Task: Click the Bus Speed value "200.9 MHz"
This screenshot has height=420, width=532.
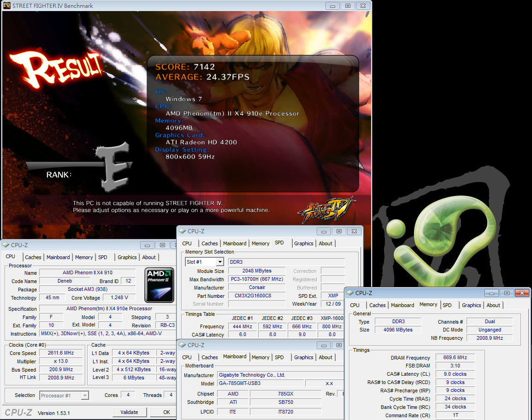Action: [x=61, y=369]
